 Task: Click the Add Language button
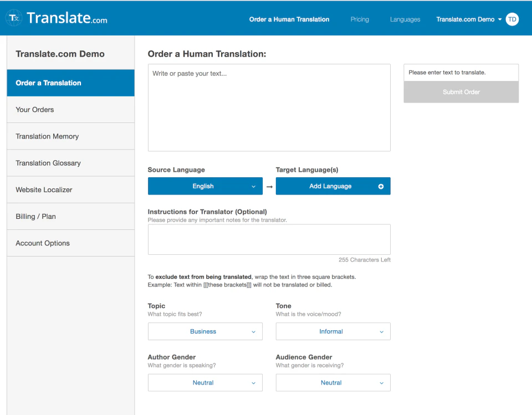(x=330, y=186)
